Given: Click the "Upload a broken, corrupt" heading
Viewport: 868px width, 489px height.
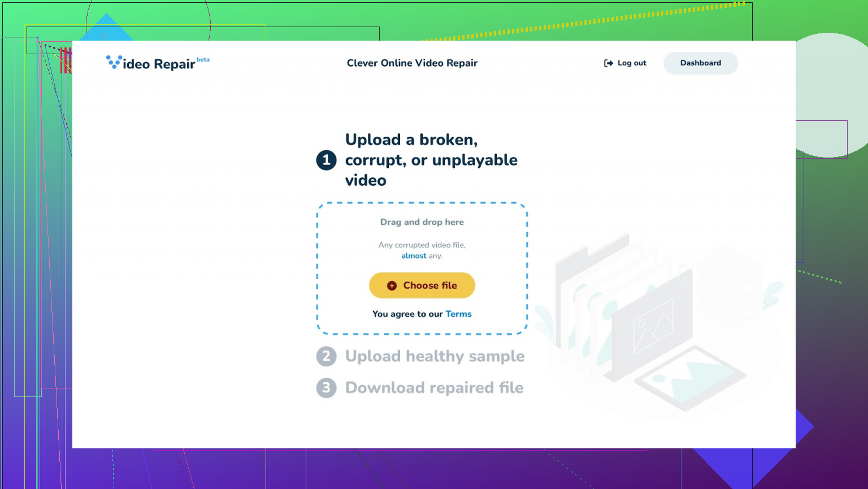Looking at the screenshot, I should point(431,160).
